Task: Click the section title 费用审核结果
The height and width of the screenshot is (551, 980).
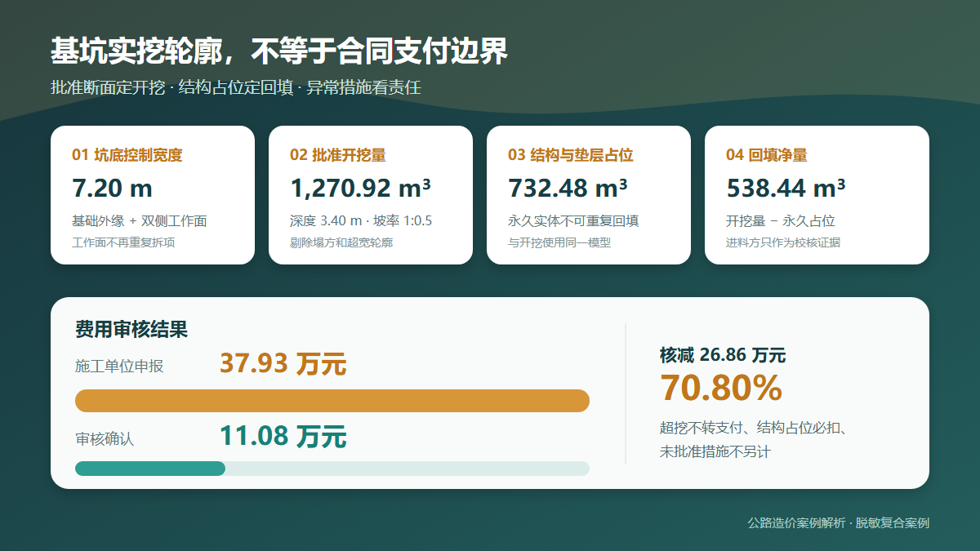Action: click(x=131, y=330)
